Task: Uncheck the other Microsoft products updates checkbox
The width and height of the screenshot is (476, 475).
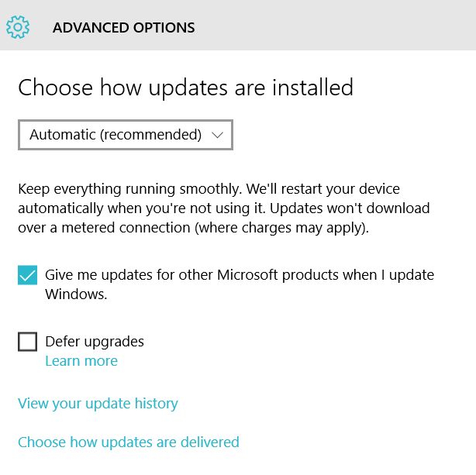Action: point(28,275)
